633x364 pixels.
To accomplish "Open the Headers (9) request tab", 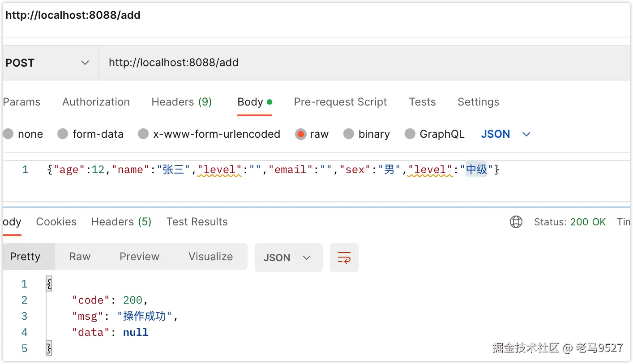I will click(181, 102).
